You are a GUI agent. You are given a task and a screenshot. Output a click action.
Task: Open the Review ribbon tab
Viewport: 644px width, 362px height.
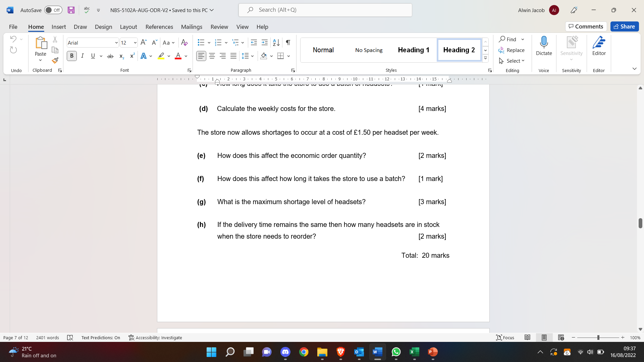tap(219, 27)
